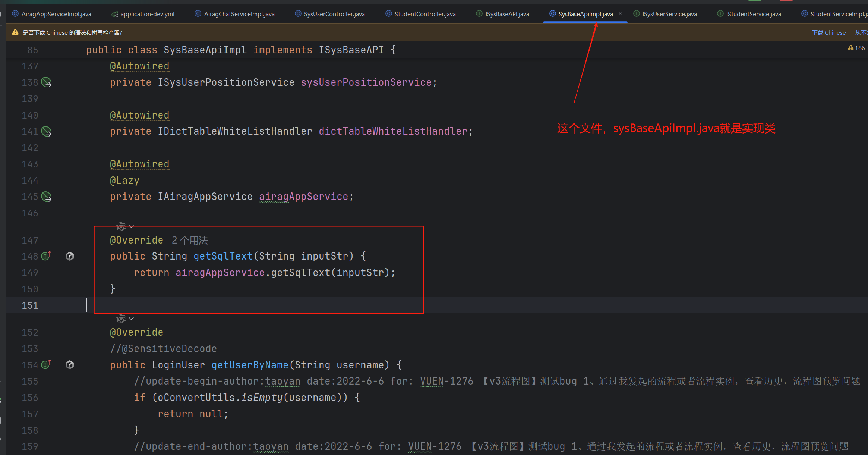Click the warning triangle in the notification banner
This screenshot has width=868, height=455.
click(x=15, y=32)
